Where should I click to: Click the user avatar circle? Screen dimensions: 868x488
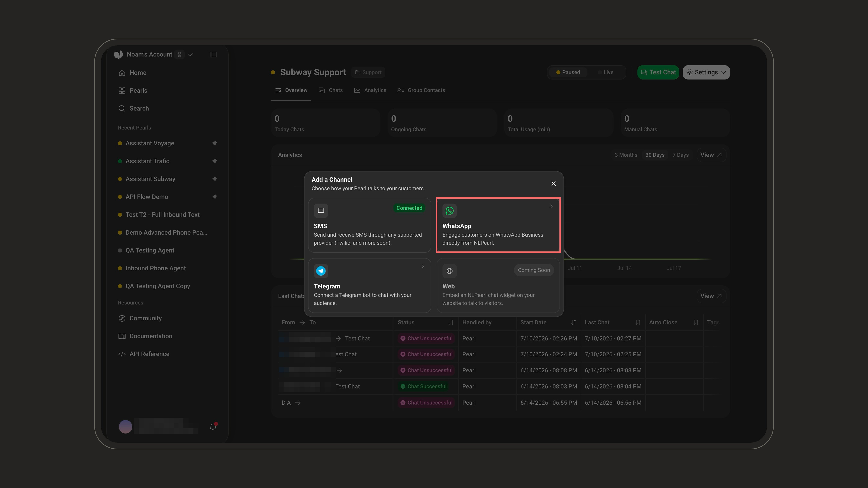pos(125,427)
